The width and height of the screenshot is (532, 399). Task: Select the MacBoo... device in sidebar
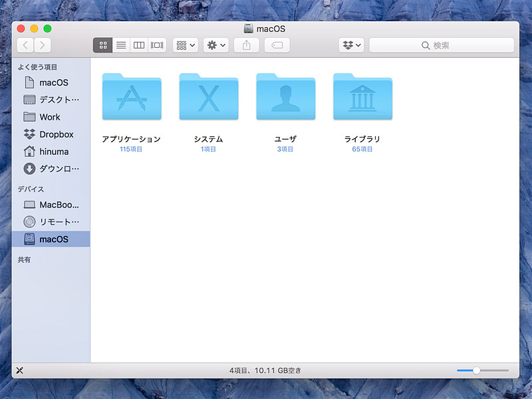tap(51, 205)
